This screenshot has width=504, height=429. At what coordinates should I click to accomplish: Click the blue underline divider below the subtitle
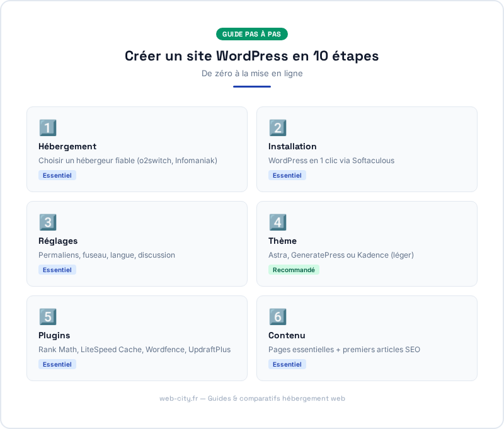click(252, 86)
